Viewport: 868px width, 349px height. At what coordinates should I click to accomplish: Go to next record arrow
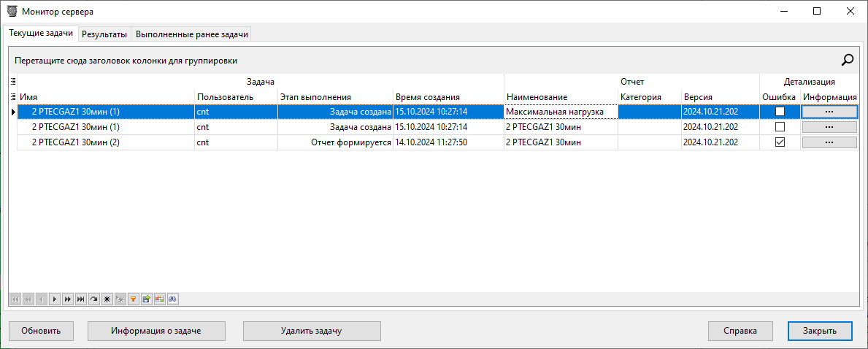click(x=54, y=299)
